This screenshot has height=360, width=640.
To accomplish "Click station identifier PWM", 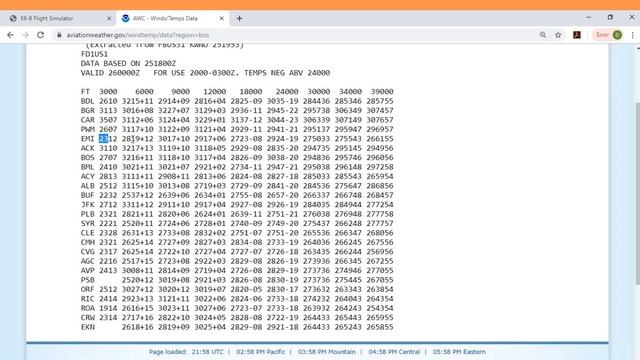I will point(87,129).
